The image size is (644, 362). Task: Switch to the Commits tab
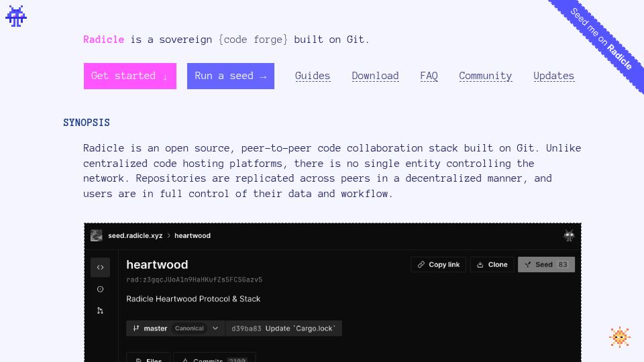pos(215,358)
